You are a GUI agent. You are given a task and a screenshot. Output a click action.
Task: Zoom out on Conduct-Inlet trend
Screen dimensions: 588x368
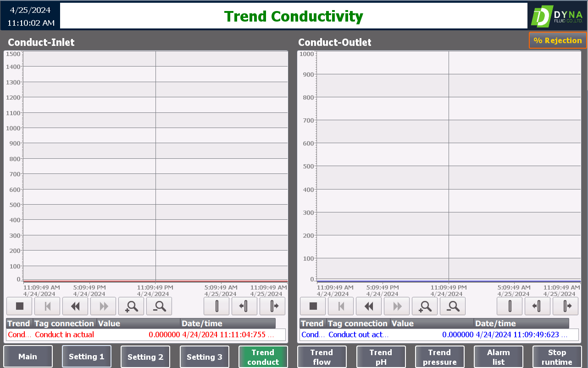coord(159,306)
